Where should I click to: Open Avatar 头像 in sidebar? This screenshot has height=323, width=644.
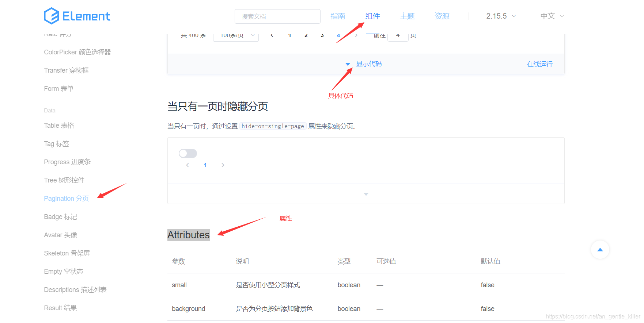tap(60, 235)
